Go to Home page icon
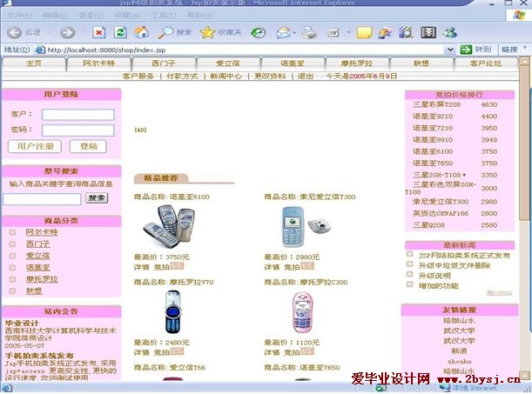The height and width of the screenshot is (394, 532). coord(141,32)
